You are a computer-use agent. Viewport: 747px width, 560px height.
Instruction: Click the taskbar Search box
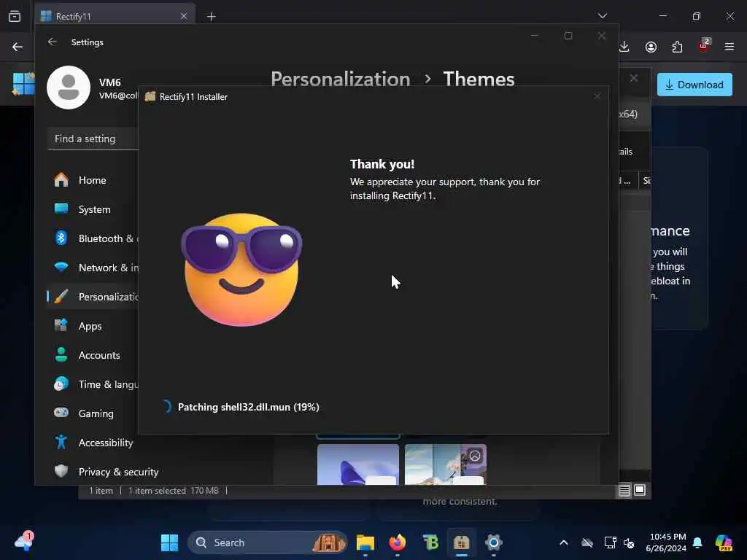(x=268, y=542)
